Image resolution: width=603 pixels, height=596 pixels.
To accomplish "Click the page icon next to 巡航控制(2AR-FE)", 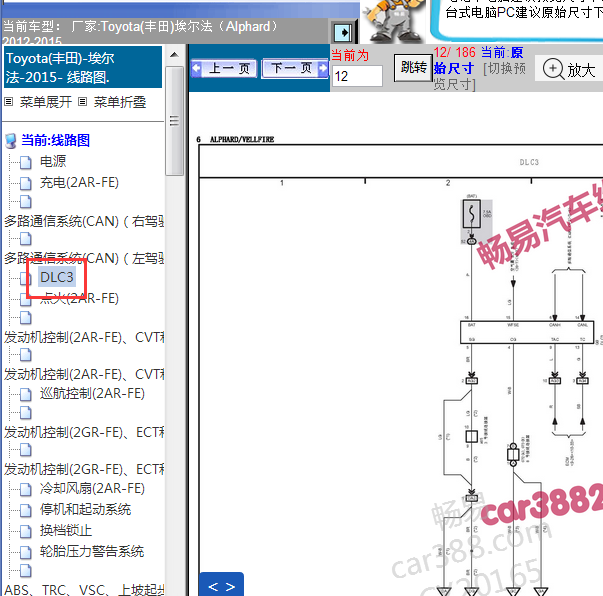I will pyautogui.click(x=26, y=395).
